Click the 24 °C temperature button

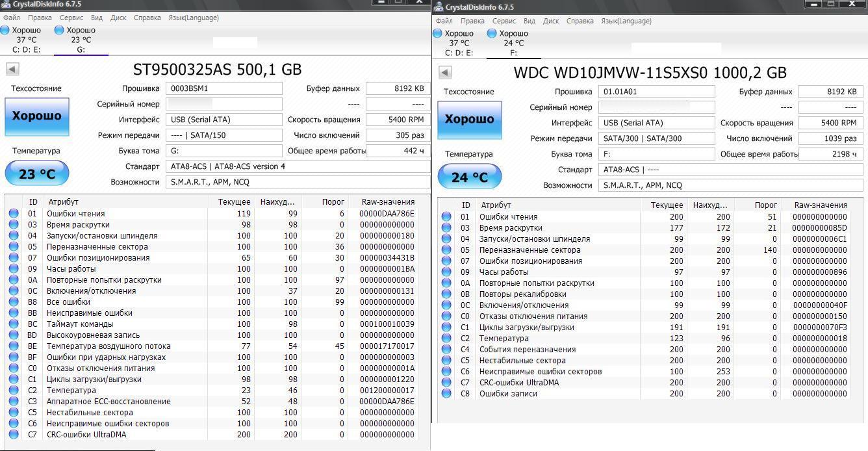pyautogui.click(x=470, y=177)
